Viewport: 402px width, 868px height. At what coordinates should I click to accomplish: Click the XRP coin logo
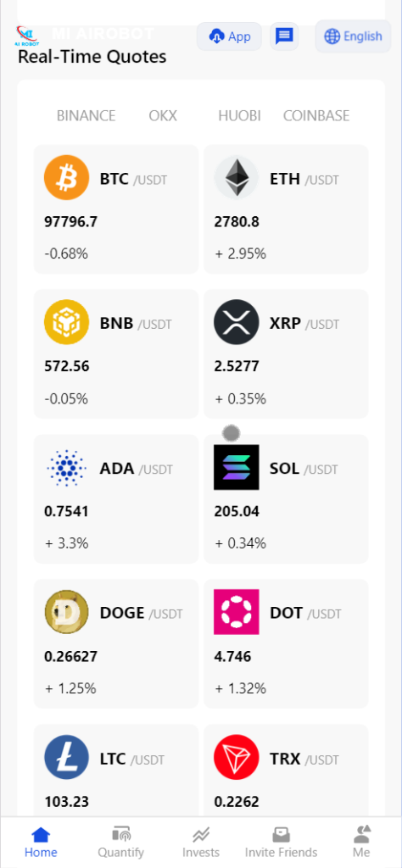237,322
